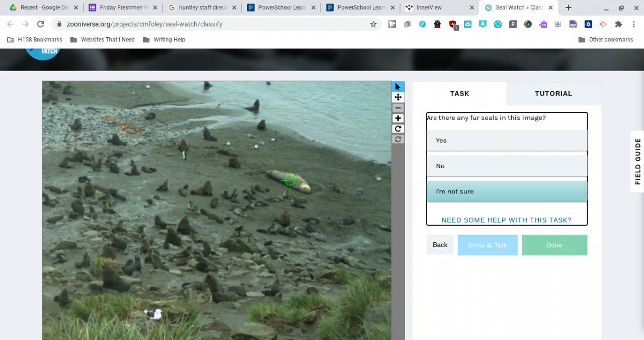This screenshot has width=644, height=340.
Task: Rotate the seal image
Action: pyautogui.click(x=398, y=129)
